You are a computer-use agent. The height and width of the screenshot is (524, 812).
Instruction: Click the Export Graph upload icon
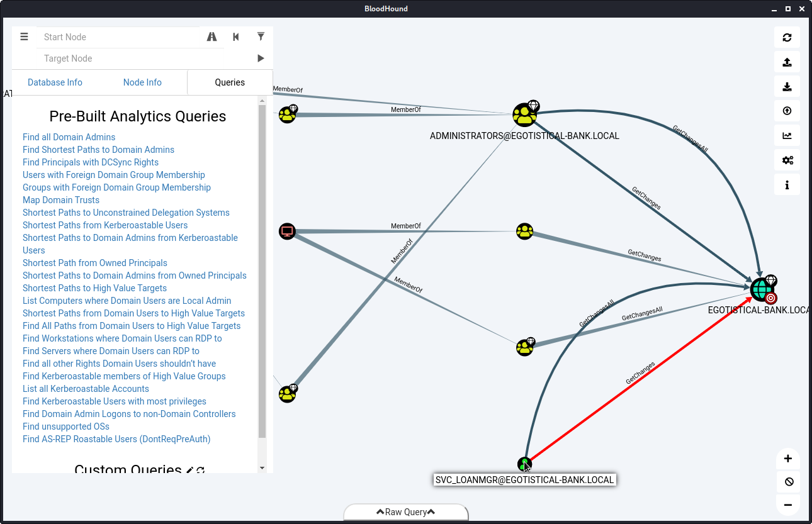(787, 62)
